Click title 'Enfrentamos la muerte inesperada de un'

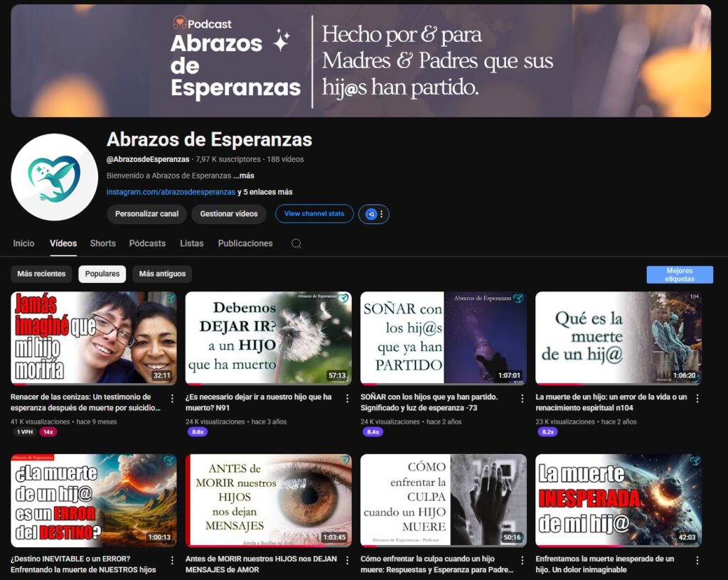click(x=604, y=564)
